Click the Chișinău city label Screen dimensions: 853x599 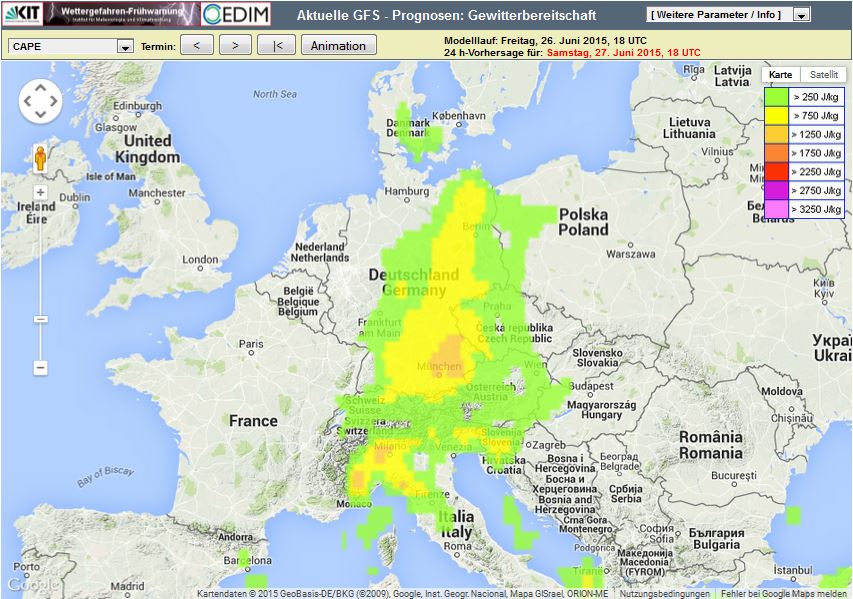point(792,418)
